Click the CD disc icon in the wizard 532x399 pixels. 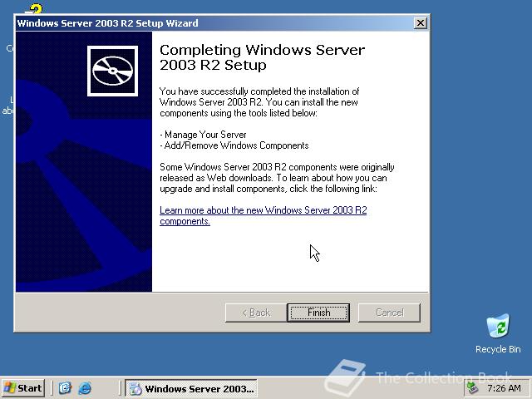point(113,71)
